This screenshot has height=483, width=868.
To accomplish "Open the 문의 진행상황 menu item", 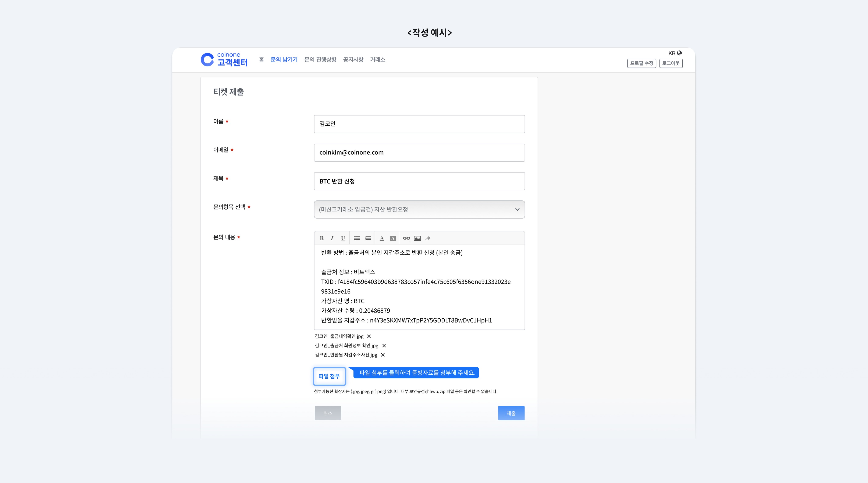I will tap(320, 60).
